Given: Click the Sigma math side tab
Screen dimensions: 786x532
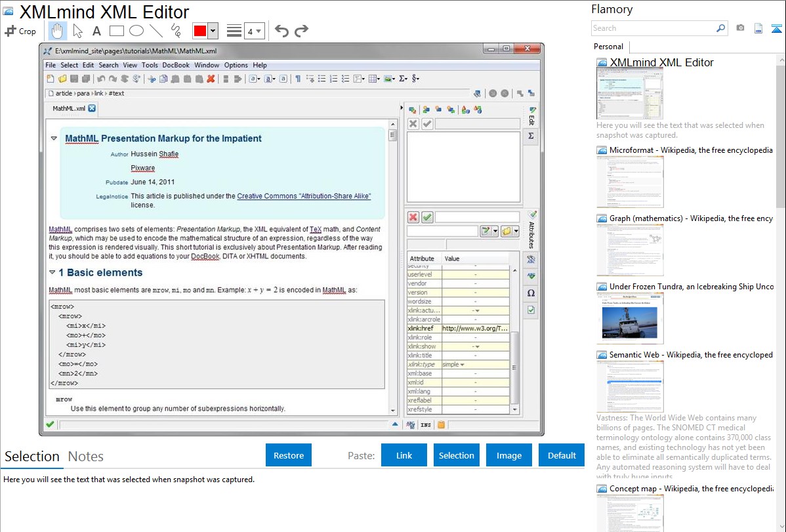Looking at the screenshot, I should point(531,136).
